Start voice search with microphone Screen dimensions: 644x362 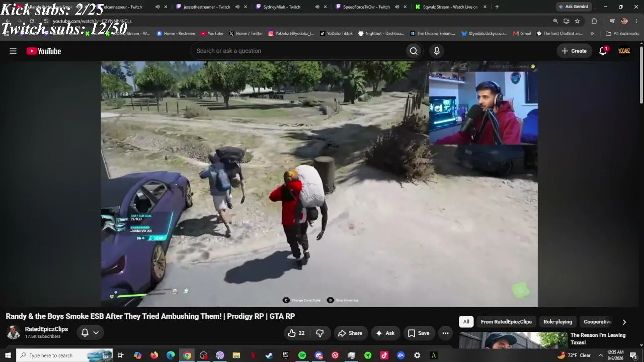[437, 51]
